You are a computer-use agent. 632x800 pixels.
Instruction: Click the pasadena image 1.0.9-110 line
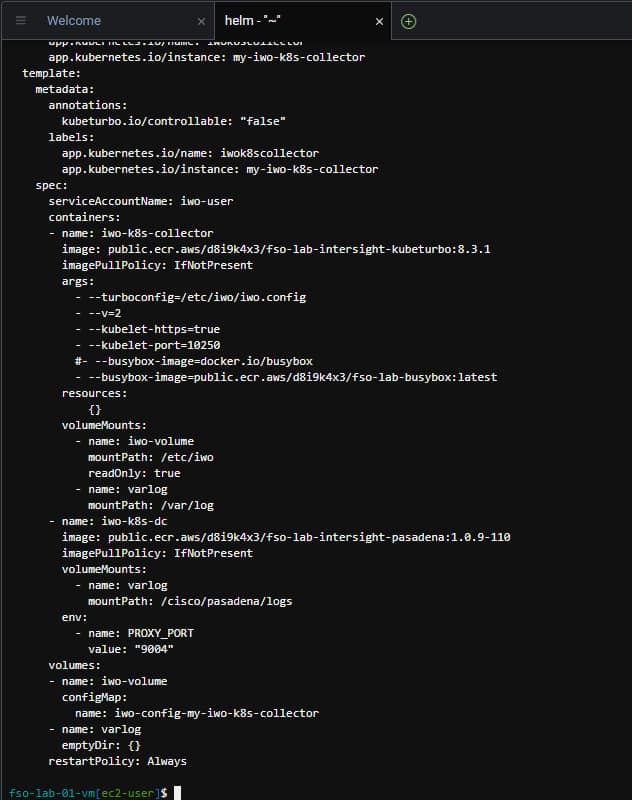point(286,537)
